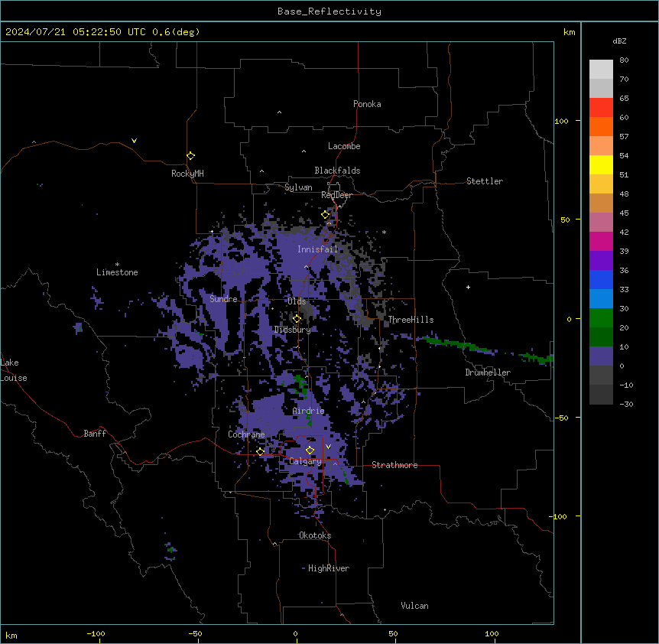This screenshot has width=659, height=644.
Task: Click the Stettler label
Action: [x=485, y=181]
